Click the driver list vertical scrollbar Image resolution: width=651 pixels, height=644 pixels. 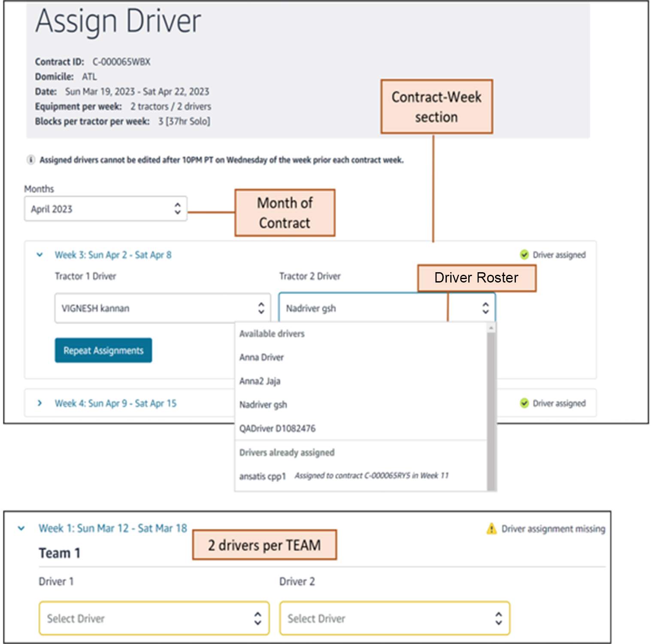coord(491,408)
